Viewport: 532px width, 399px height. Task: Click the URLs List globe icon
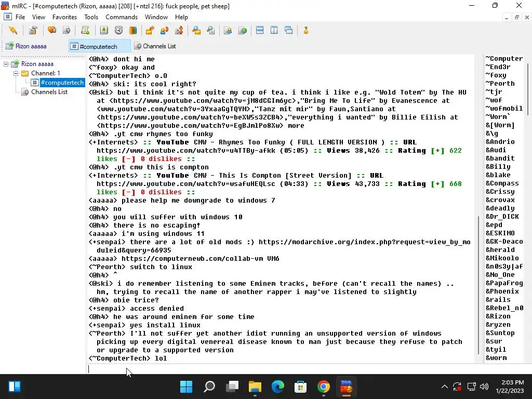pyautogui.click(x=242, y=31)
